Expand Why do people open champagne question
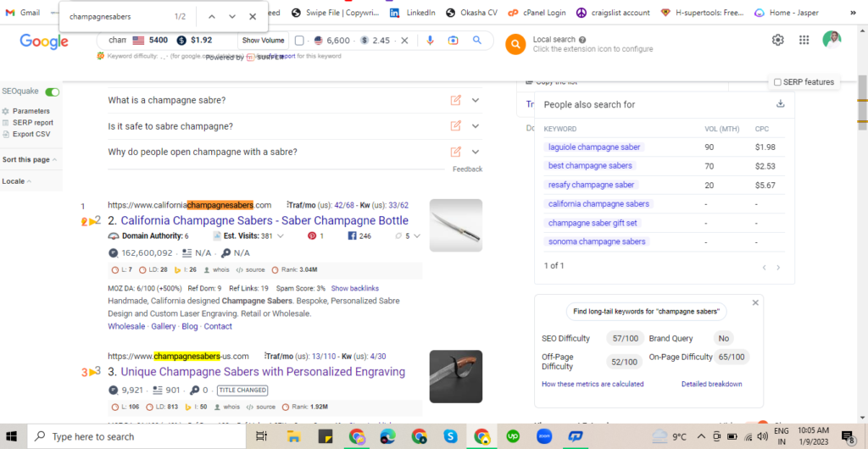 [475, 152]
